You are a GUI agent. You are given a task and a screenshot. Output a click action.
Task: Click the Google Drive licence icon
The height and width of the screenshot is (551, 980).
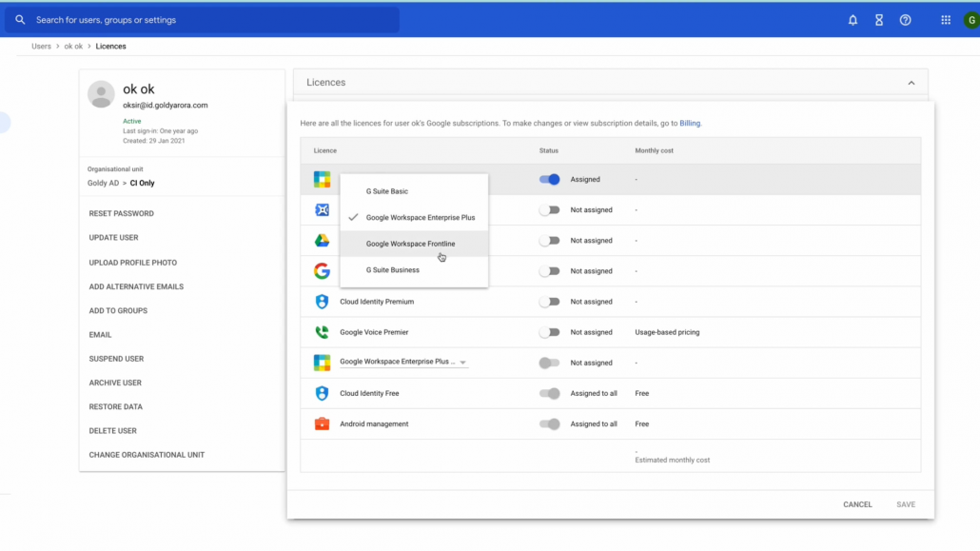322,240
